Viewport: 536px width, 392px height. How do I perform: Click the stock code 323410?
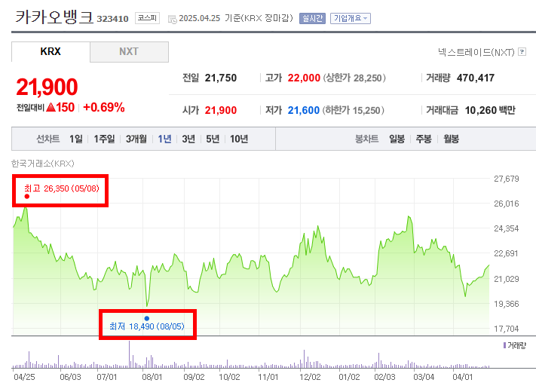(112, 18)
